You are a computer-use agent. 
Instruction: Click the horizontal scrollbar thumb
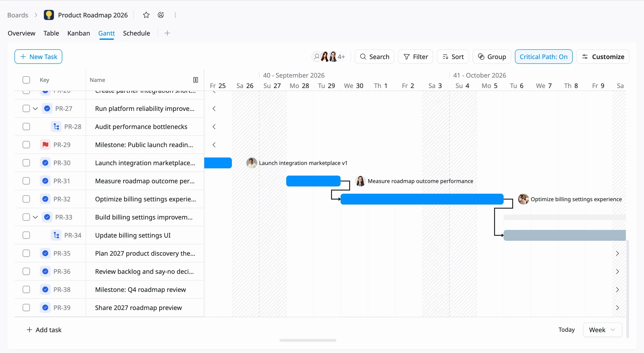pos(308,340)
